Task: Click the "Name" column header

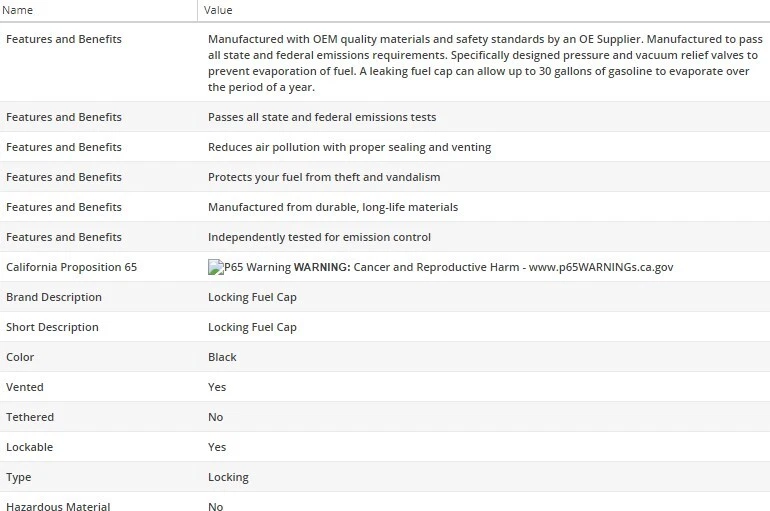Action: pyautogui.click(x=18, y=10)
